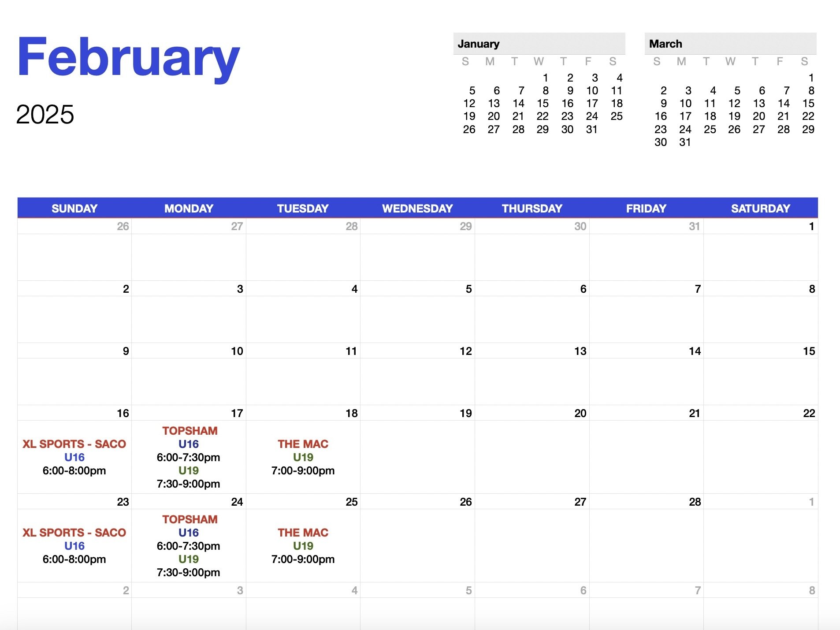Click 15 in January mini calendar
This screenshot has width=840, height=630.
[x=543, y=104]
